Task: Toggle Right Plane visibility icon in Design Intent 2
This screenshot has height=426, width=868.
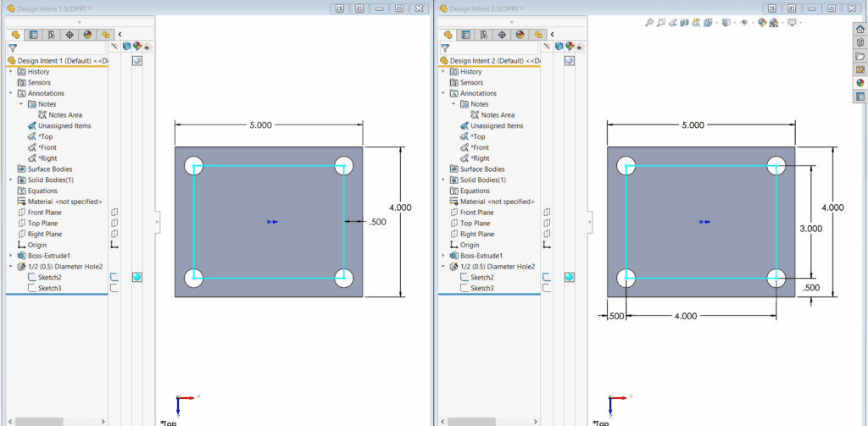Action: [x=547, y=234]
